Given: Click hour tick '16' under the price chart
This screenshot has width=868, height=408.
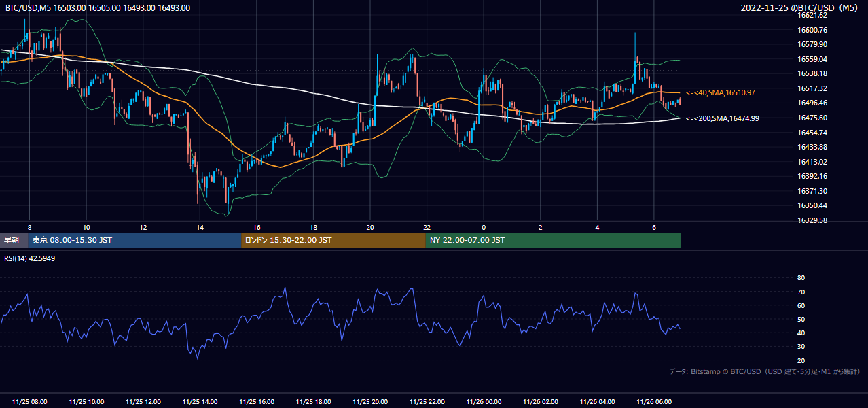Looking at the screenshot, I should click(256, 227).
